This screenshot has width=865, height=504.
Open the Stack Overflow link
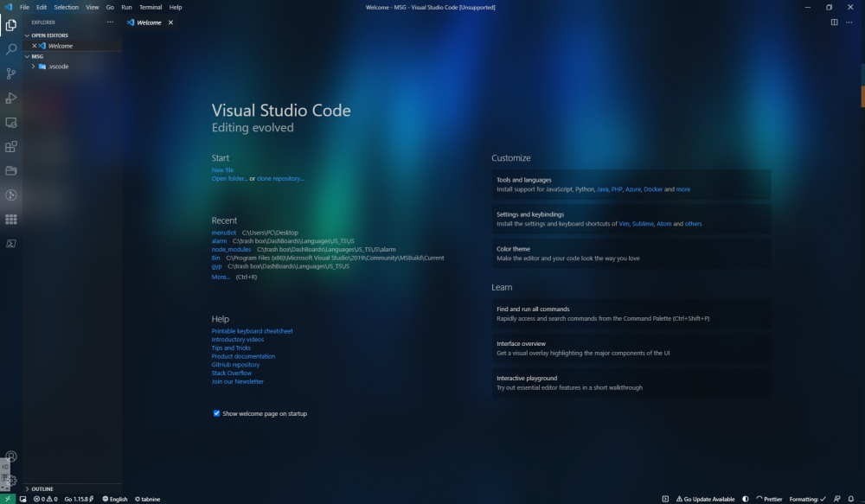click(x=231, y=373)
